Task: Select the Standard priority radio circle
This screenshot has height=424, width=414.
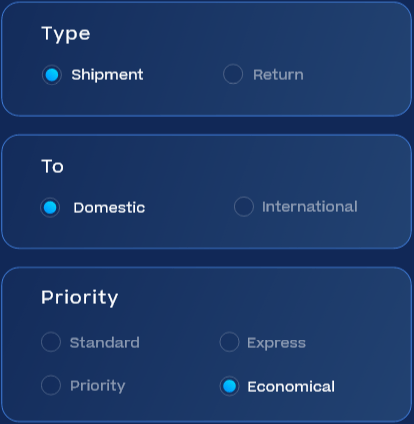Action: pos(51,342)
